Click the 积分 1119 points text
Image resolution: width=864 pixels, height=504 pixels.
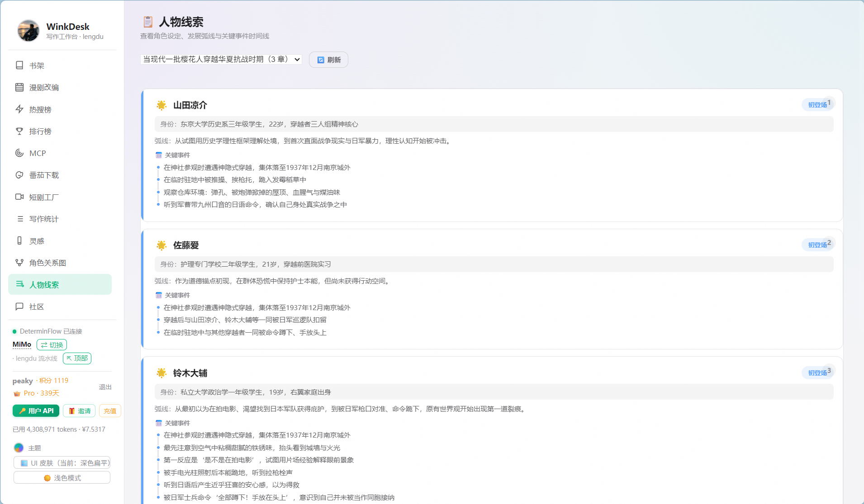point(54,381)
